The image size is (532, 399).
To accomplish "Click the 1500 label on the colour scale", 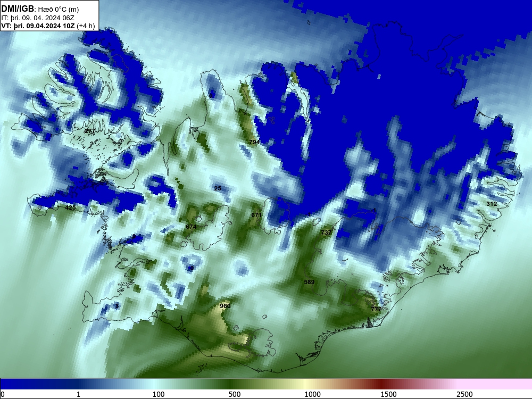I will click(388, 394).
